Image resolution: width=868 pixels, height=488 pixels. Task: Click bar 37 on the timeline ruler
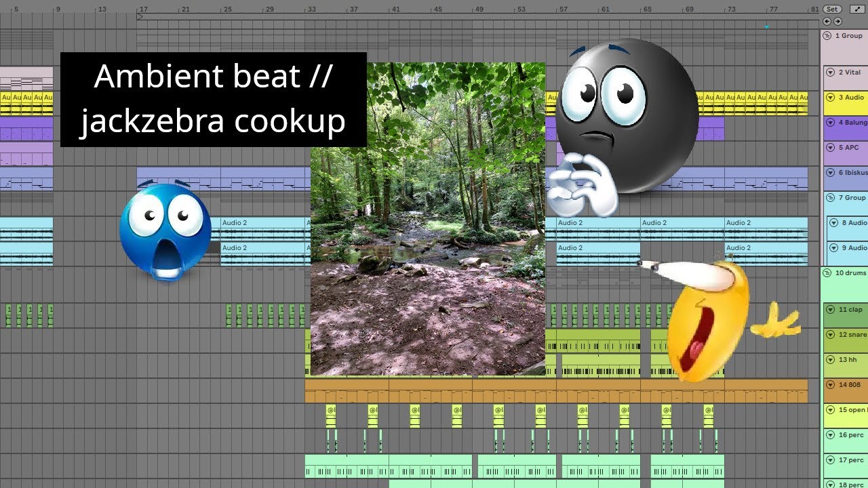(x=354, y=9)
